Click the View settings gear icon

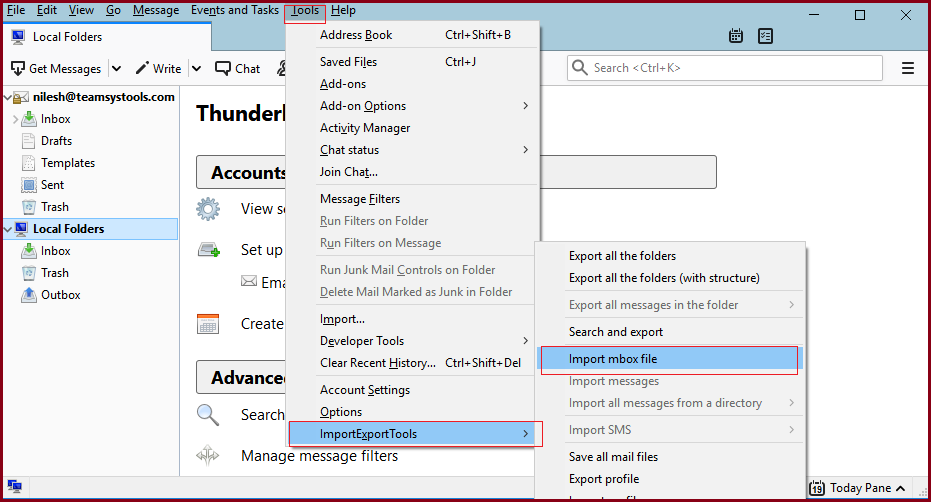tap(208, 209)
